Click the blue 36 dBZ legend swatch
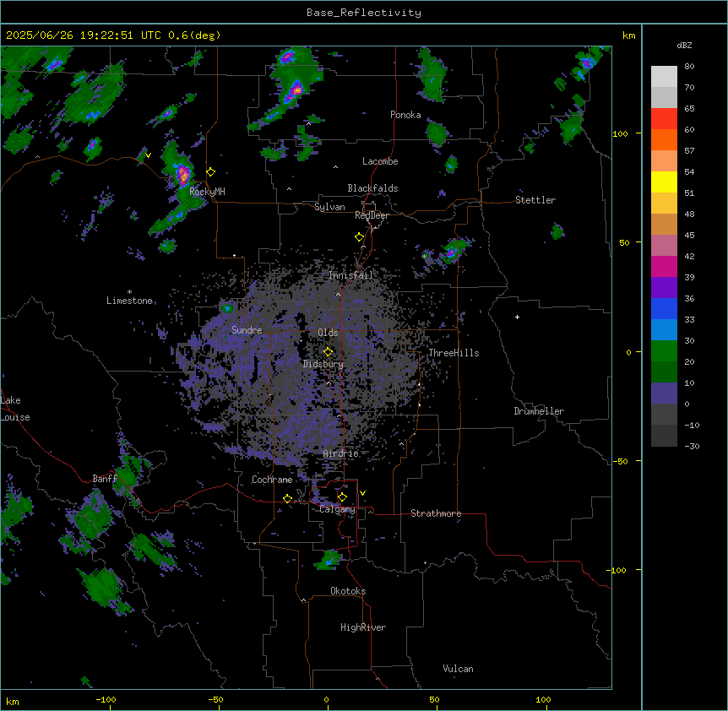Viewport: 728px width, 711px height. click(664, 308)
